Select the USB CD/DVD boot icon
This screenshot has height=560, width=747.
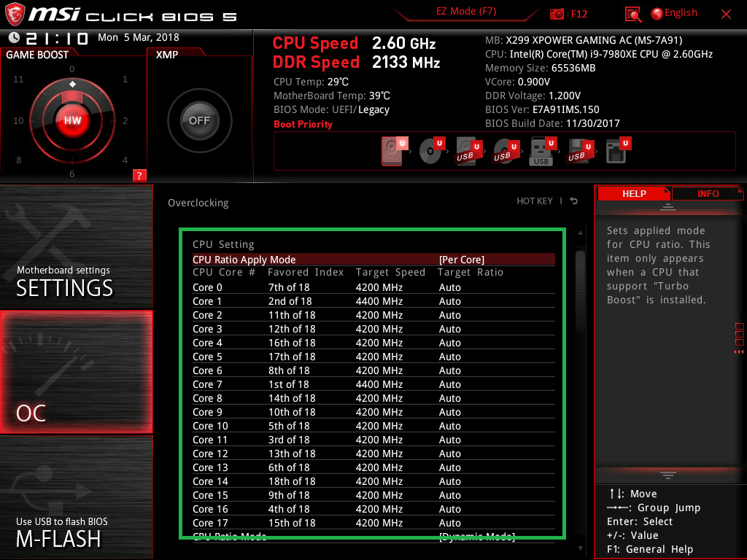[506, 151]
